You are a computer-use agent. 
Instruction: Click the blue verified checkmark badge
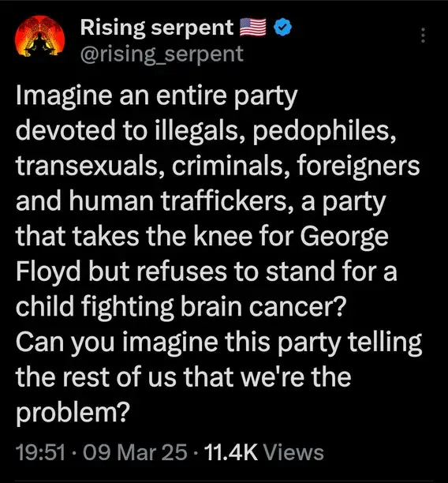tap(282, 27)
